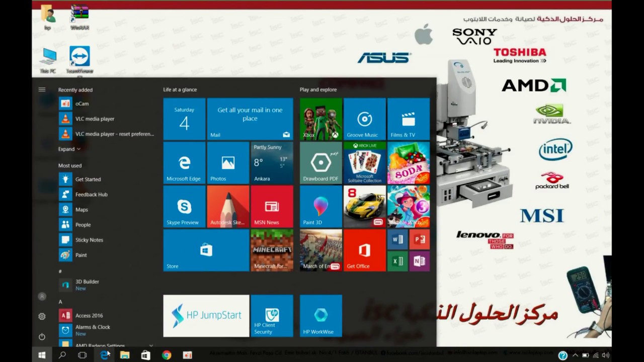
Task: Open WinRAR desktop shortcut
Action: click(x=79, y=17)
